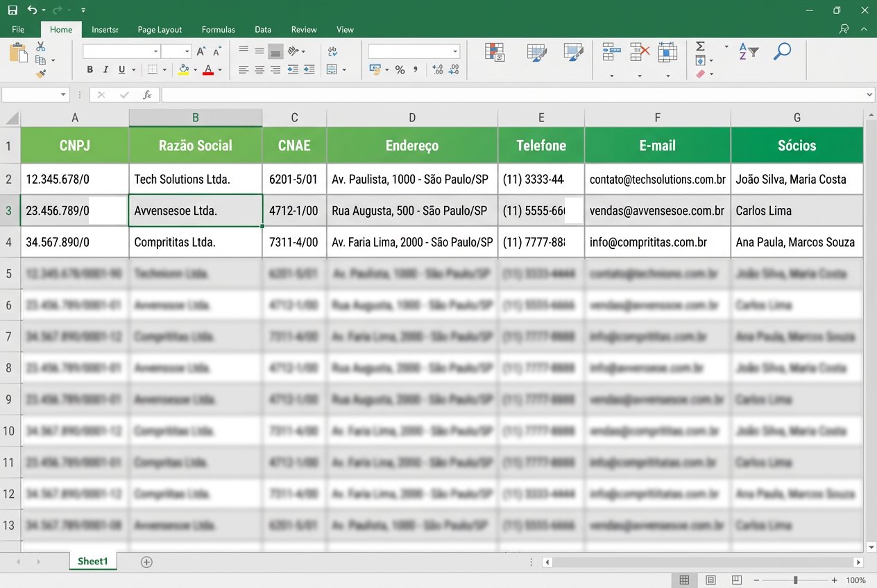Screen dimensions: 877x588
Task: Click the Find & Select magnifier
Action: tap(782, 52)
